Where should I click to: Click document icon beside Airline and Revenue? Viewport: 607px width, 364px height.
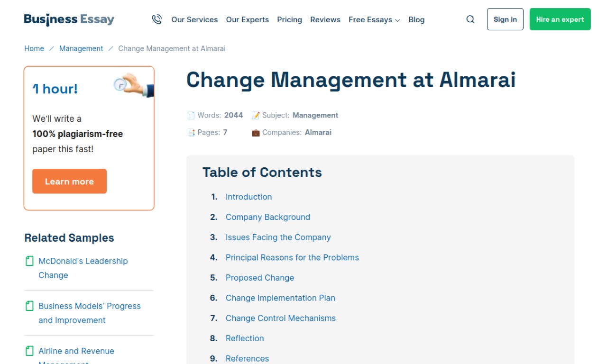click(x=29, y=351)
